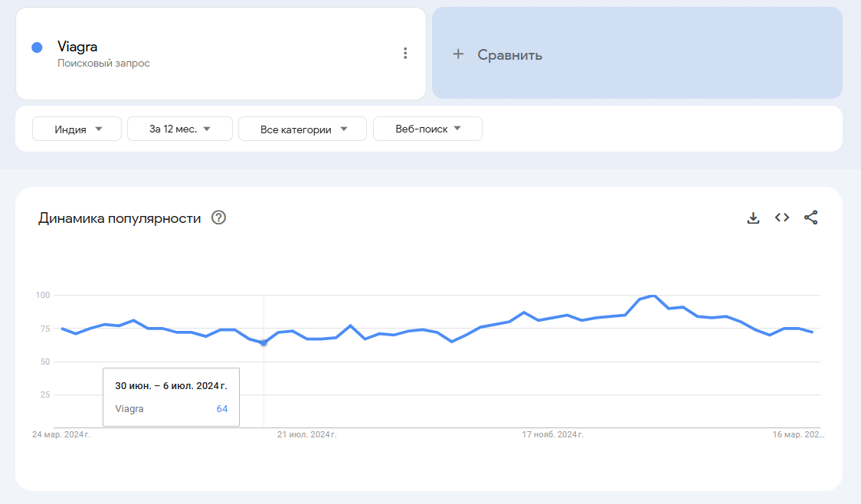Share the Динамика популярности chart

pos(811,218)
